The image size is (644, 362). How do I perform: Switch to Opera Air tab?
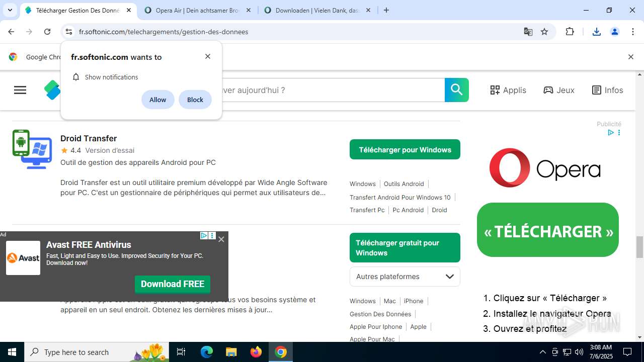point(197,10)
